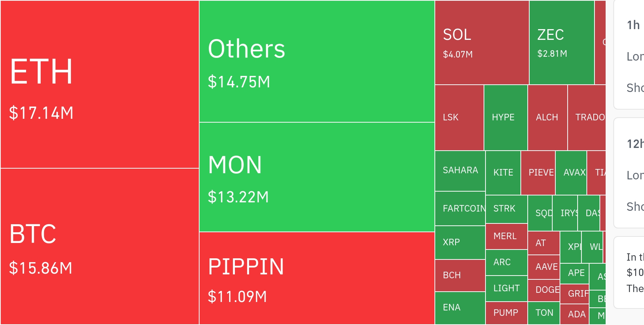The image size is (644, 325).
Task: Select the MERL tile
Action: (x=506, y=236)
